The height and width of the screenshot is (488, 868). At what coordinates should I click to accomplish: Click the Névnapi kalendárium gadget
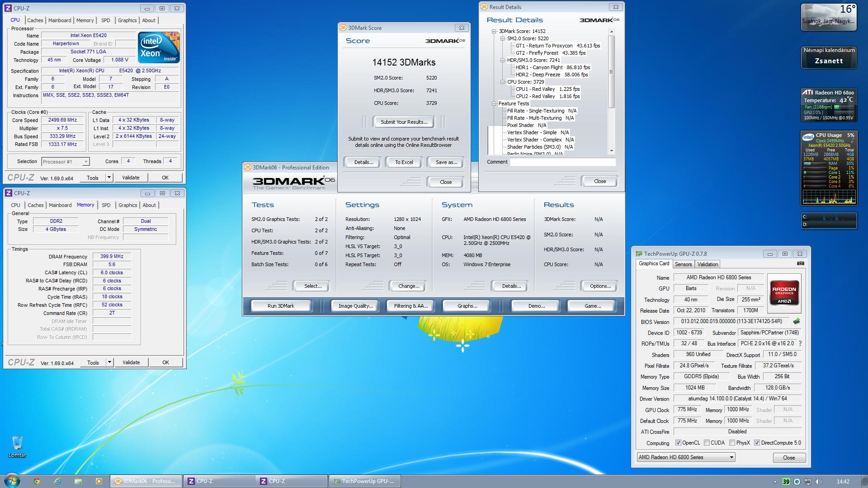(x=829, y=56)
